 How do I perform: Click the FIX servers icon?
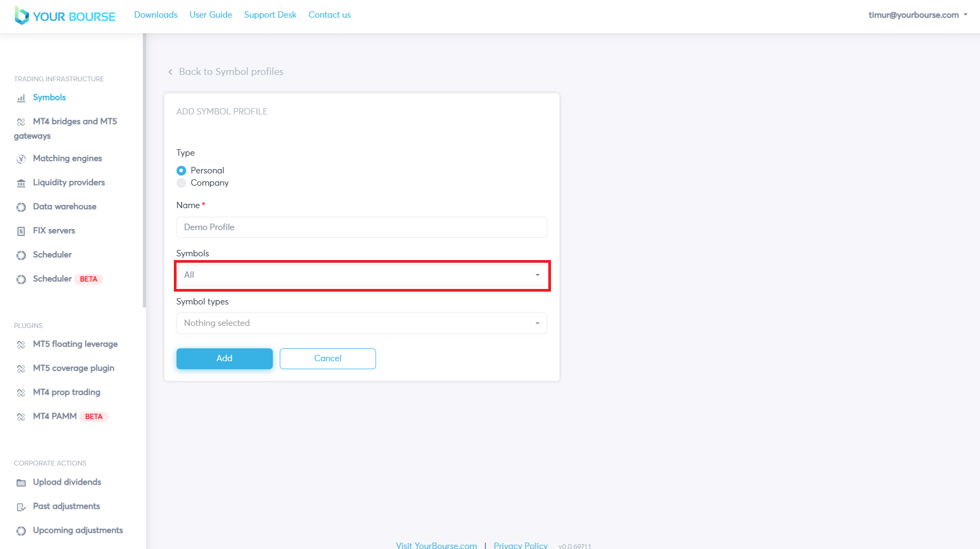coord(21,231)
